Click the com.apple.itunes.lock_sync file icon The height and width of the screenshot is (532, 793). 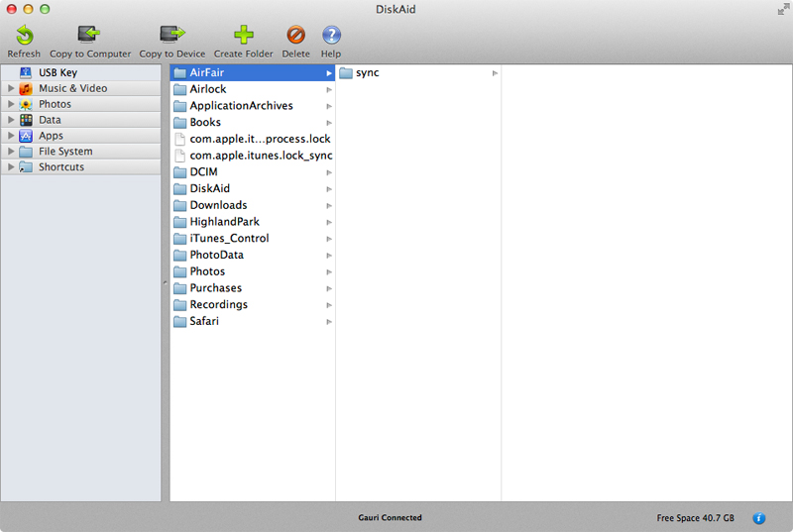(179, 156)
